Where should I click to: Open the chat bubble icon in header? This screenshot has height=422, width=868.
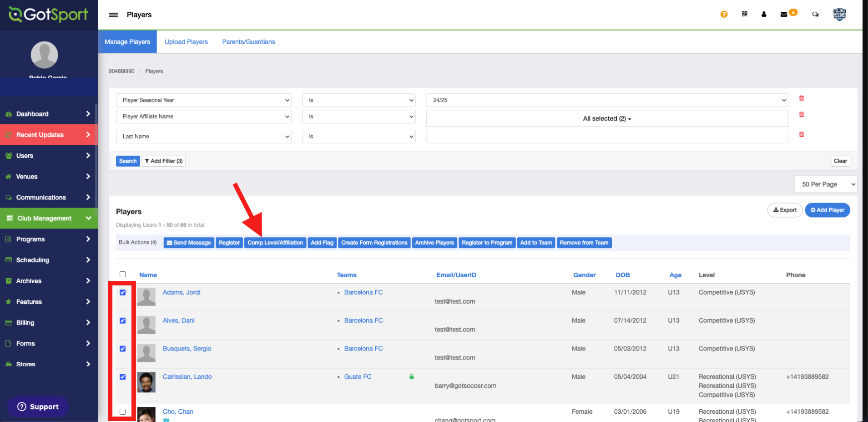click(x=815, y=15)
